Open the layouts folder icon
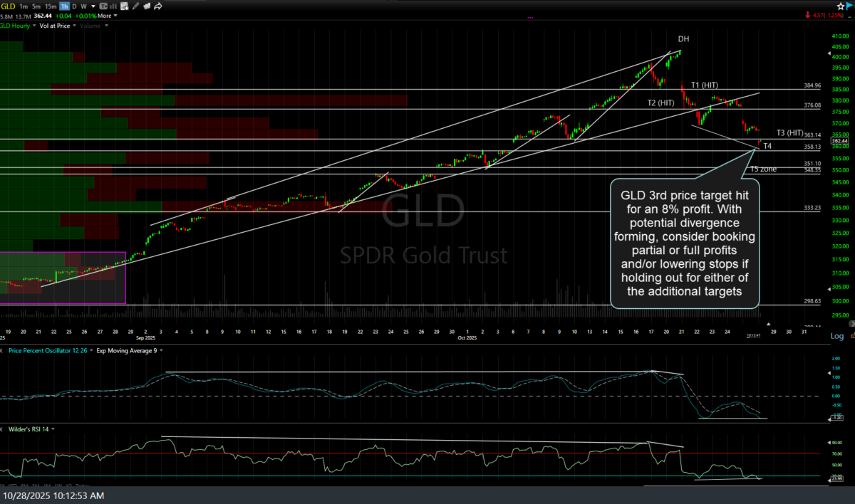The image size is (855, 504). [147, 6]
